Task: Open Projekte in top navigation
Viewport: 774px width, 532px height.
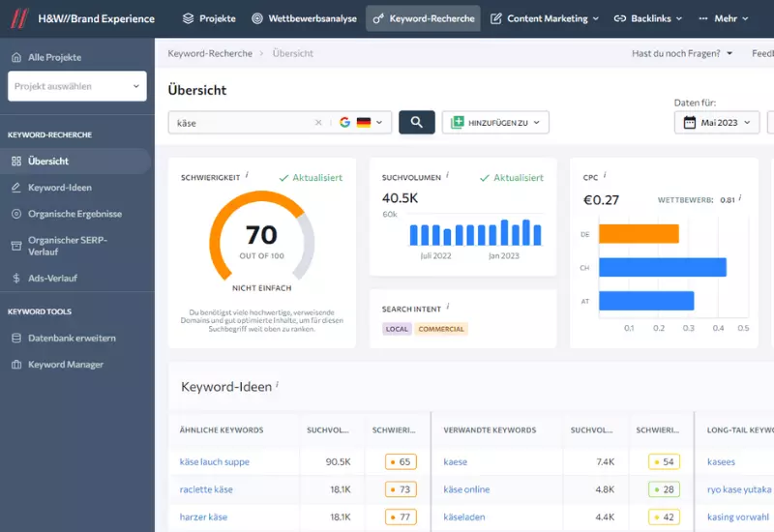Action: tap(209, 18)
